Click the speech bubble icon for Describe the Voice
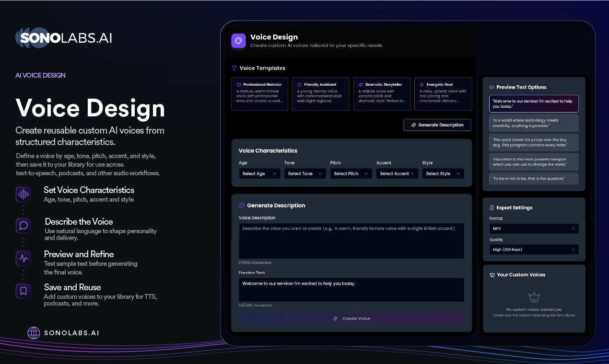The width and height of the screenshot is (609, 364). tap(23, 226)
